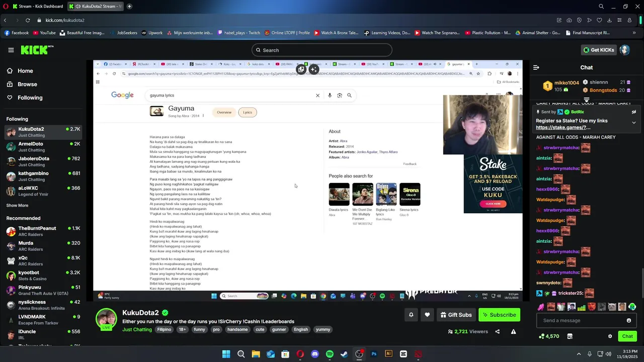
Task: Expand the Following list with Show more
Action: 17,205
